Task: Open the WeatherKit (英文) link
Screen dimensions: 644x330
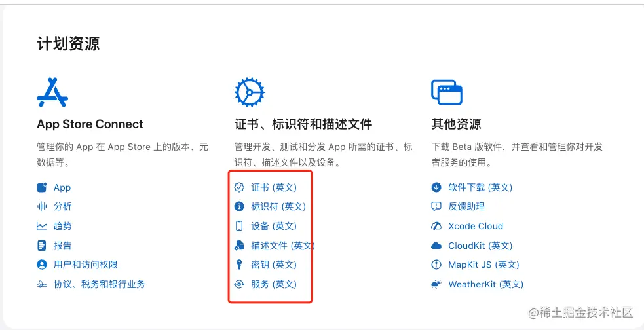Action: 486,284
